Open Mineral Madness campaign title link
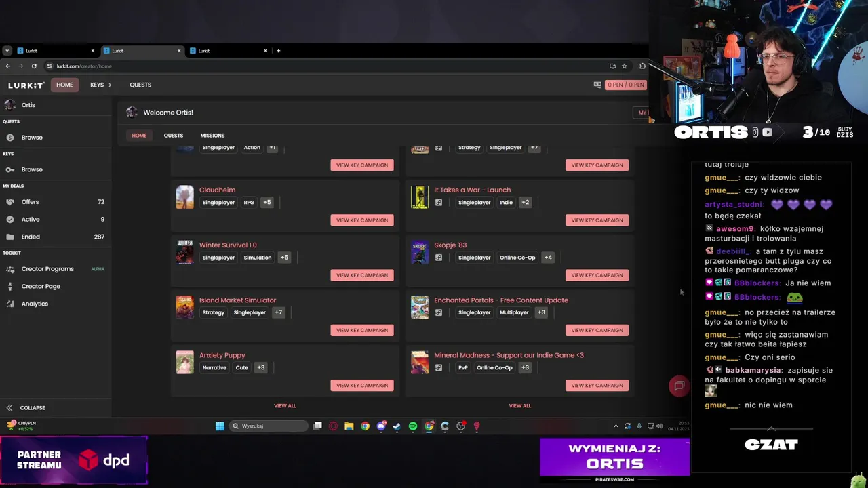Screen dimensions: 868x488 pyautogui.click(x=509, y=355)
